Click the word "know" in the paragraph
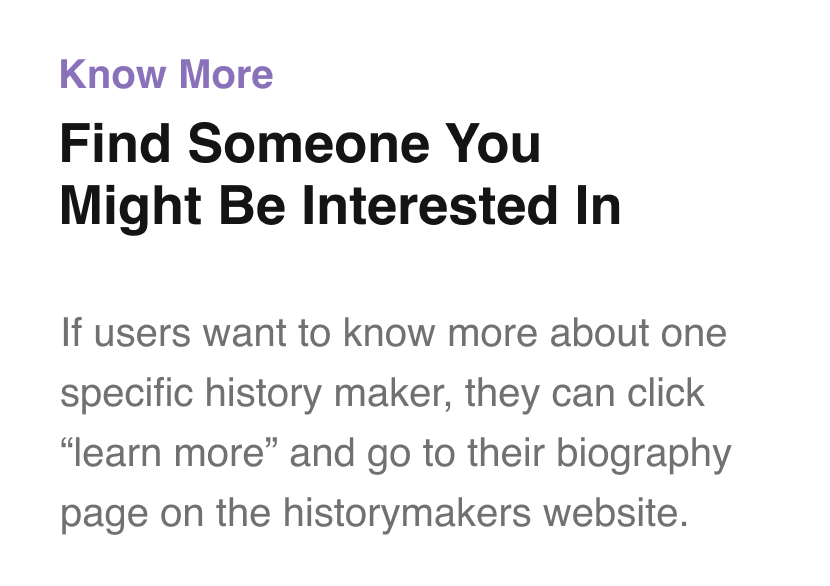 point(389,333)
